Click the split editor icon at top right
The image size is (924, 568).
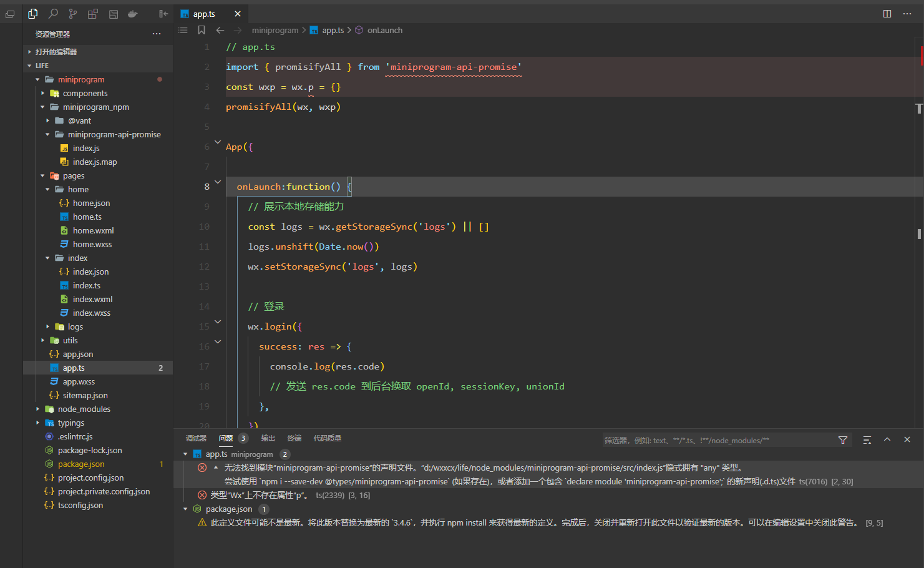887,14
